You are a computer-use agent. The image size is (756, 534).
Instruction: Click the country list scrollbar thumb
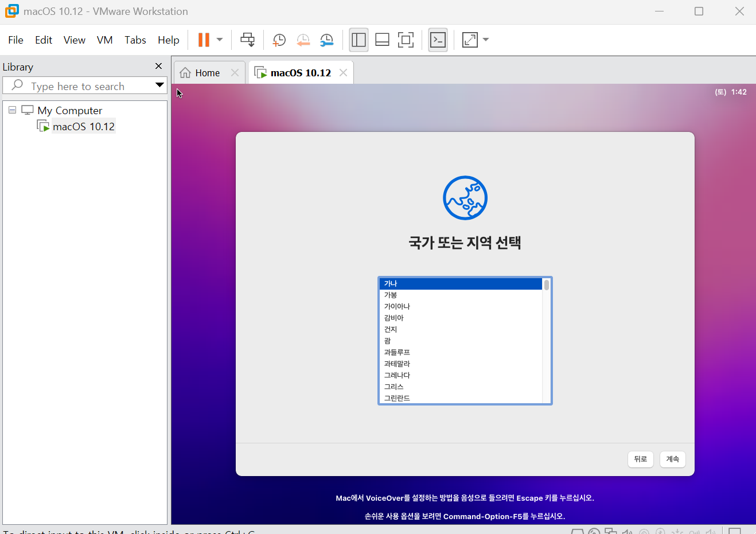click(547, 285)
